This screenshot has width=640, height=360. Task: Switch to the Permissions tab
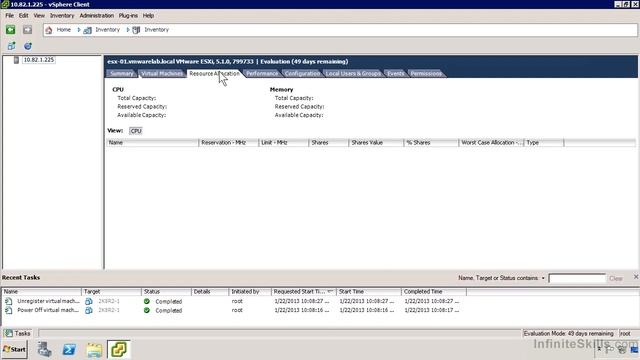[x=426, y=73]
